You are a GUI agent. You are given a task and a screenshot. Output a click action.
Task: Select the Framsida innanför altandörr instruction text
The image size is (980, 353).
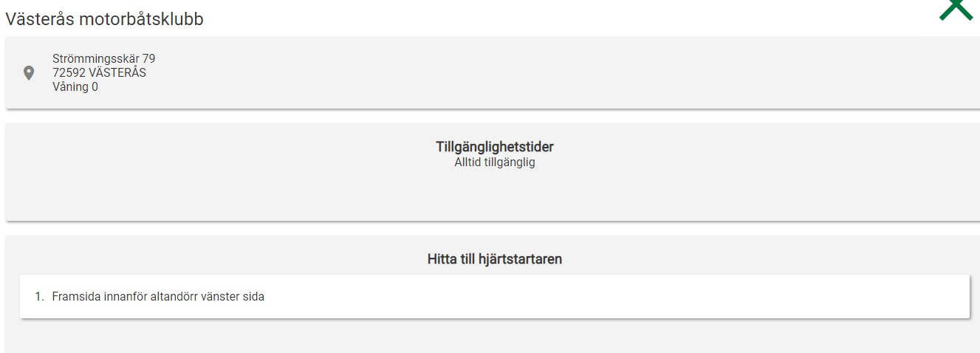point(158,297)
